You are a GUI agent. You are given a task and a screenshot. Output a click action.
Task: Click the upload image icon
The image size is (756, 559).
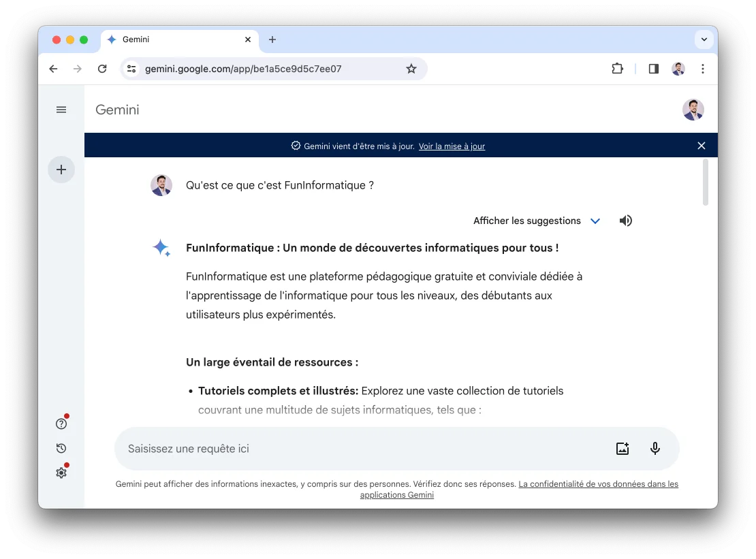622,449
